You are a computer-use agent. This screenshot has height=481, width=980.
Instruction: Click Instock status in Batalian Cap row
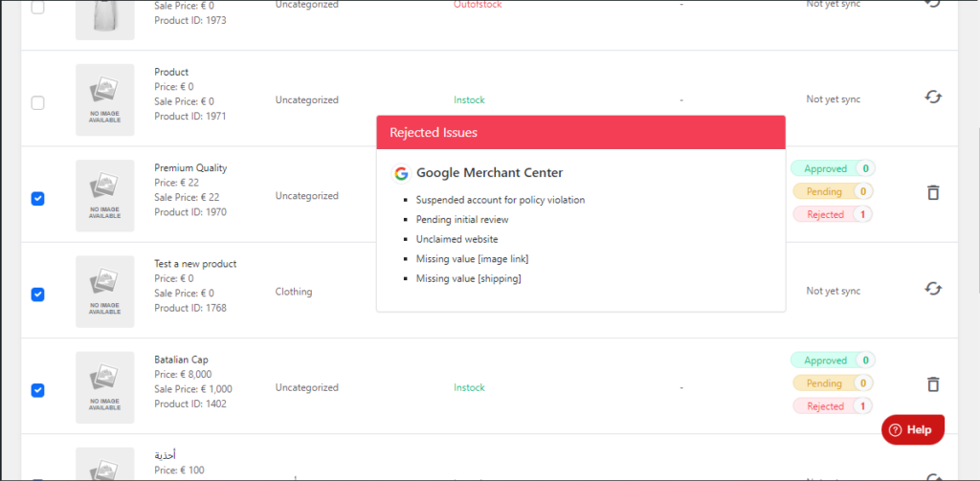tap(469, 387)
